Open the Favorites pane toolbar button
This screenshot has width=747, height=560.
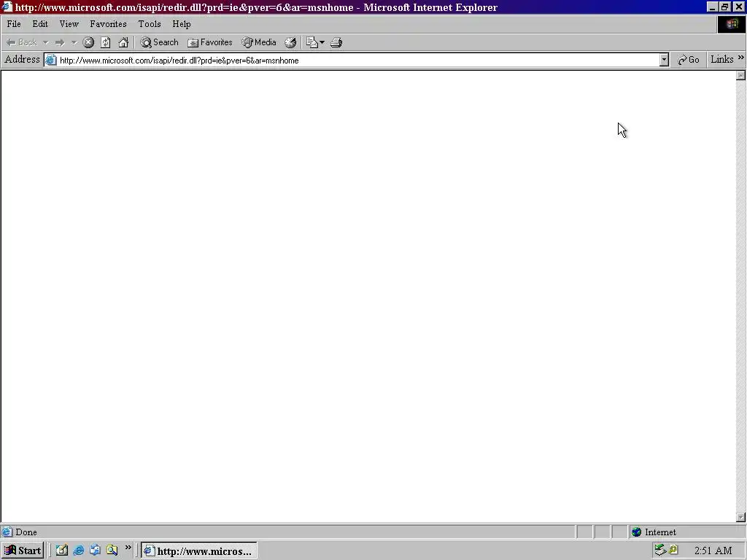(209, 42)
